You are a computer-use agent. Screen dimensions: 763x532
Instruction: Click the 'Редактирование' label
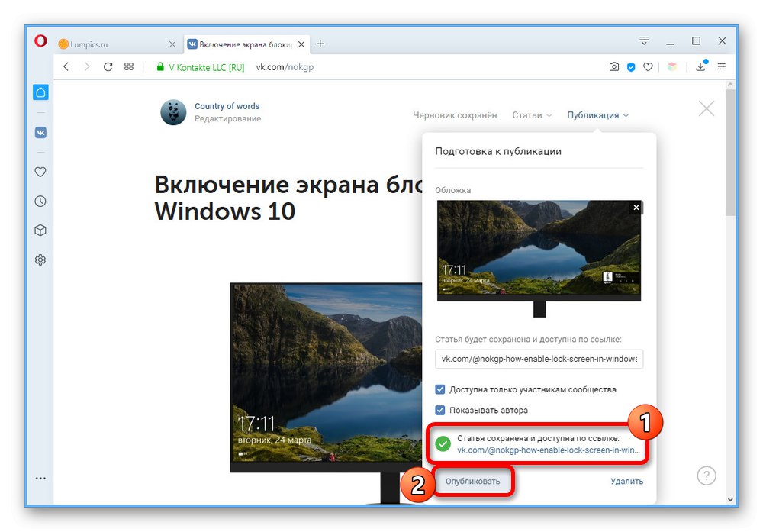227,118
